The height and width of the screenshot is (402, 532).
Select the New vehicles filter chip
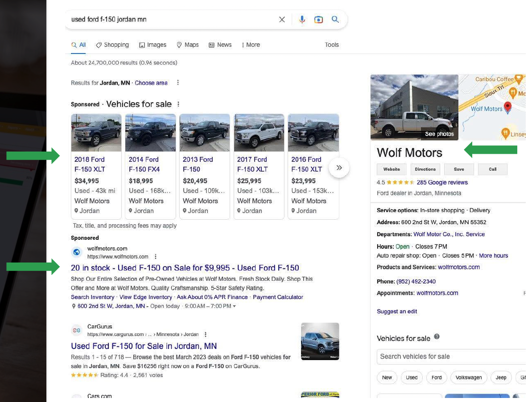[387, 377]
